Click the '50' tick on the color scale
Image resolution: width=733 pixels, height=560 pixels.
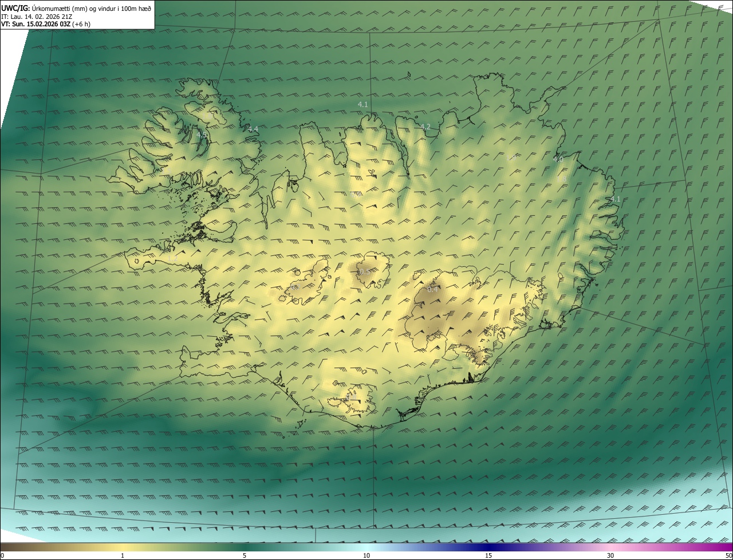pyautogui.click(x=728, y=555)
